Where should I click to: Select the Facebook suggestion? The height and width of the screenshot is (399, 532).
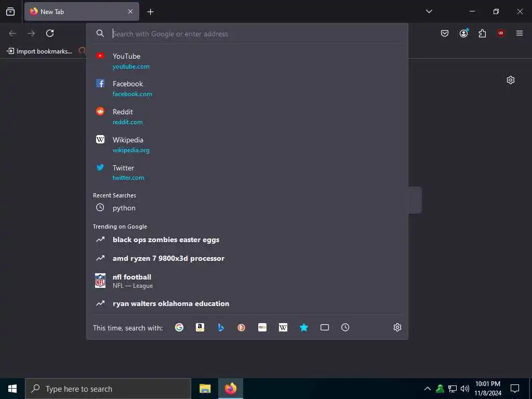[247, 88]
